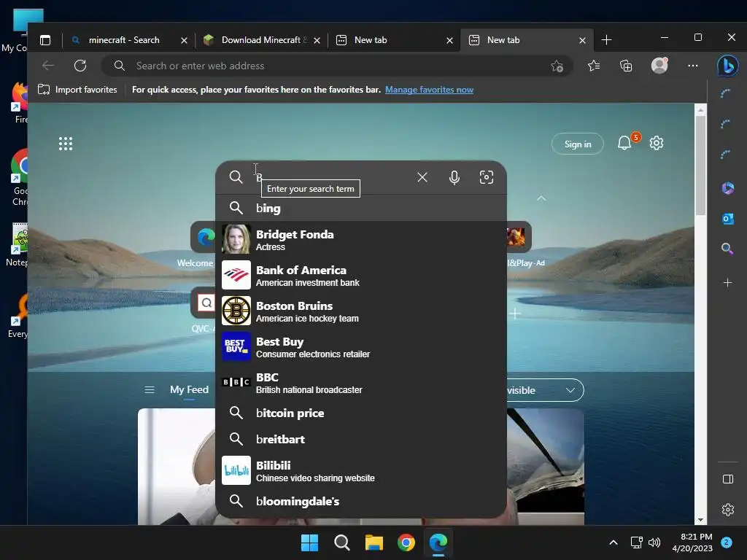The image size is (747, 560).
Task: Add a new app to the sidebar
Action: (x=727, y=283)
